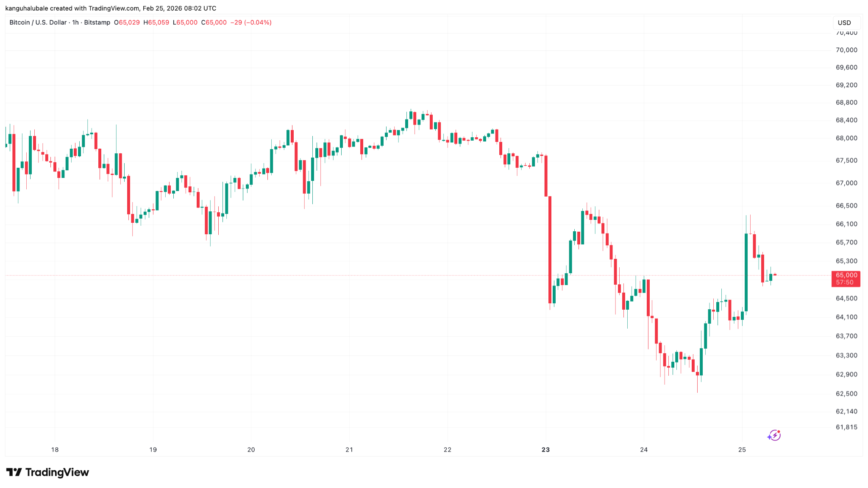
Task: Click the bold 23 date on the time axis
Action: (545, 449)
